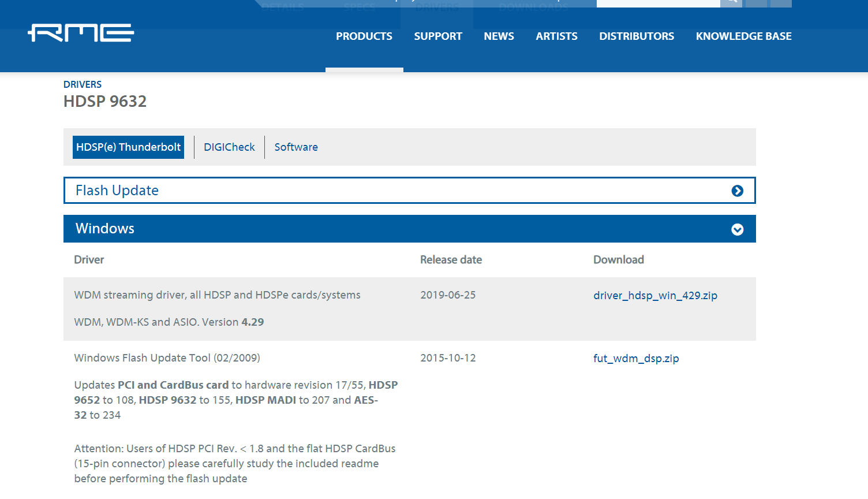868x499 pixels.
Task: Download fut_wdm_dsp.zip
Action: [x=636, y=359]
